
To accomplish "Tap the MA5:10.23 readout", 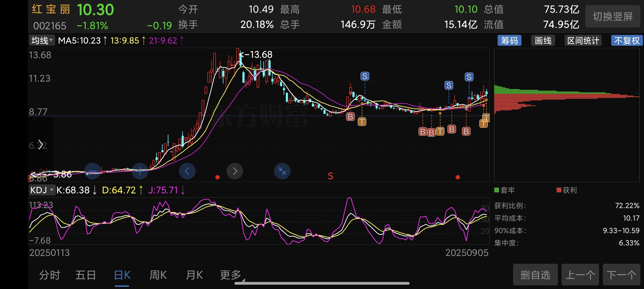I will pos(79,40).
